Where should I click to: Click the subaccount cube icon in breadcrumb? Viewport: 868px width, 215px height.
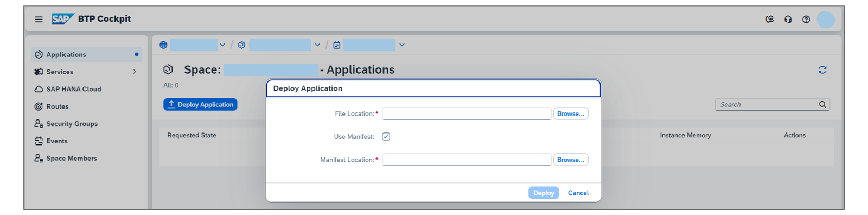click(241, 45)
